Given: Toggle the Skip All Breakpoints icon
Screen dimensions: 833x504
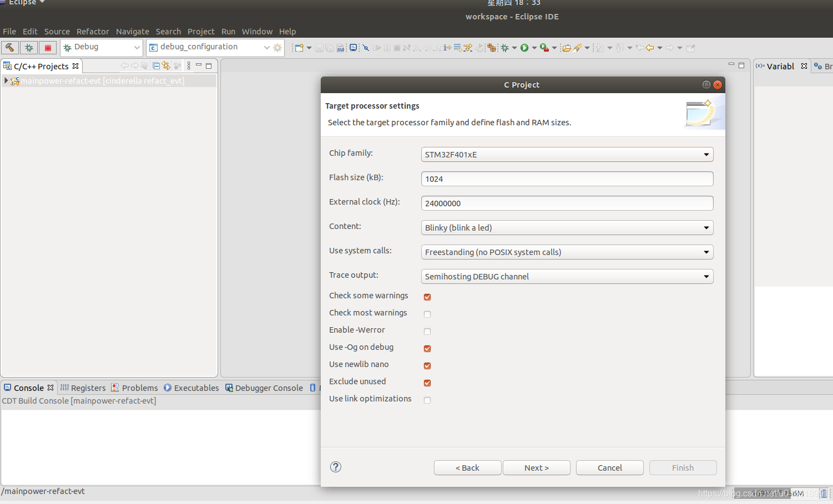Looking at the screenshot, I should [366, 48].
